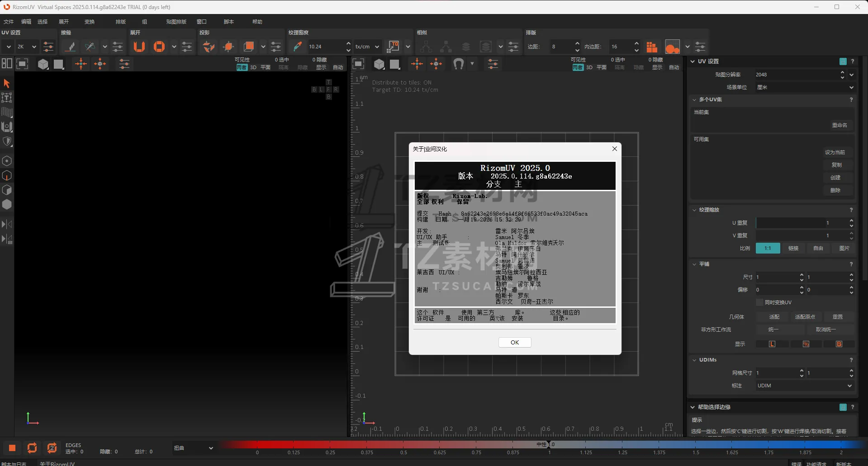The height and width of the screenshot is (466, 868).
Task: Enable the 同时变换UV checkbox
Action: [759, 302]
